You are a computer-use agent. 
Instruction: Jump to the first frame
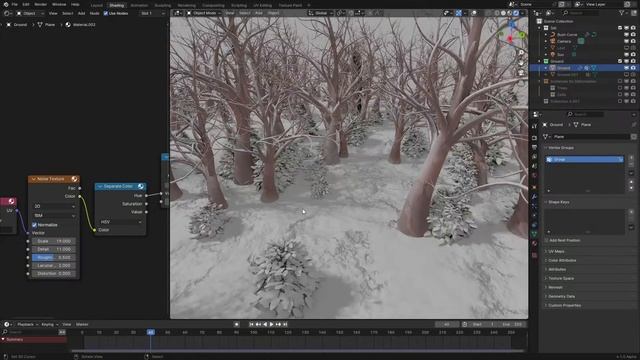251,324
